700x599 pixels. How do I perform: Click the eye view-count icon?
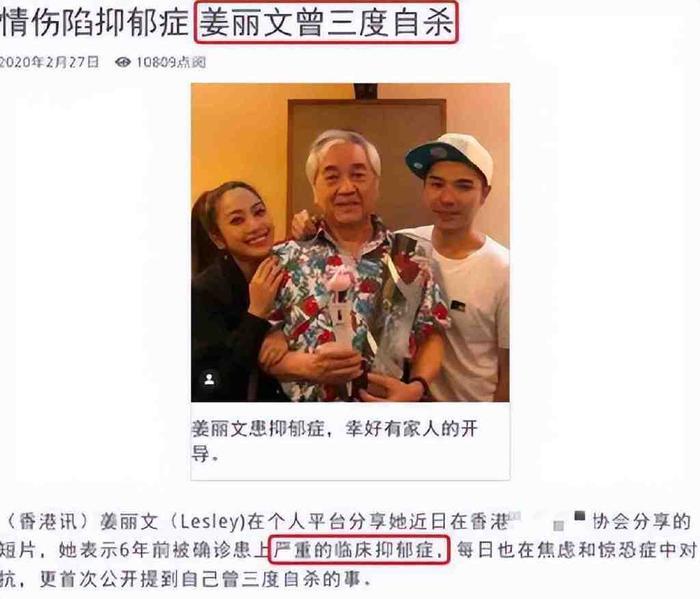(122, 62)
